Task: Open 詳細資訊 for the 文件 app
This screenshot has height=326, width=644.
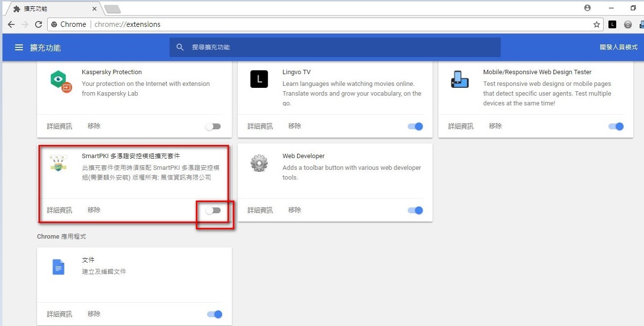Action: 59,314
